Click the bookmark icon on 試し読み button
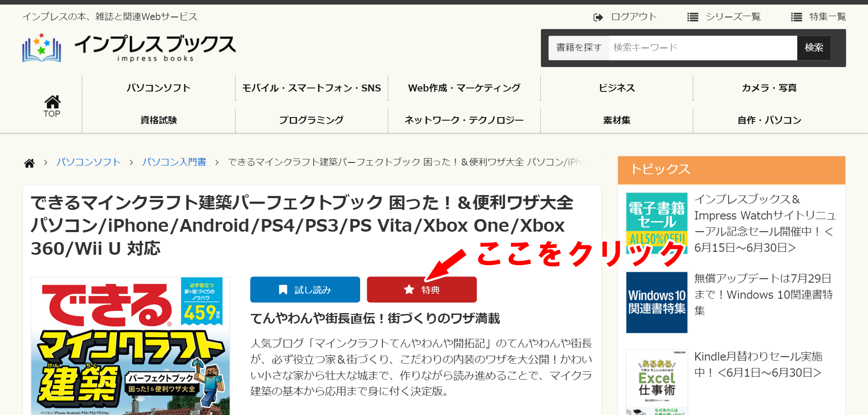 pos(283,290)
